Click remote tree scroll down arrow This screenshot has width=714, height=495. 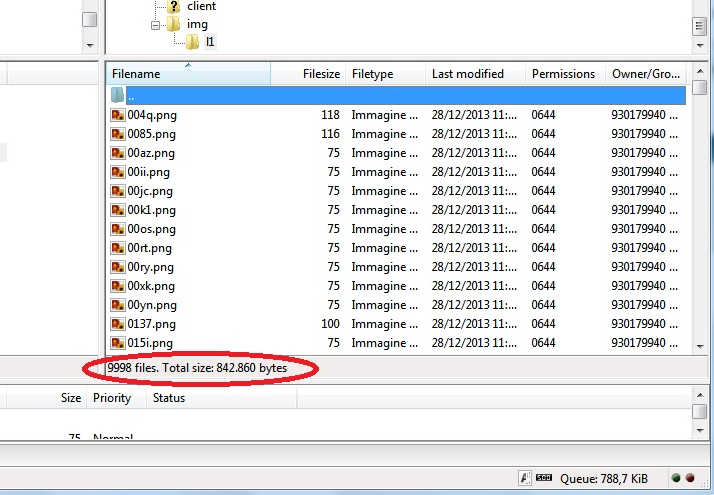(700, 46)
